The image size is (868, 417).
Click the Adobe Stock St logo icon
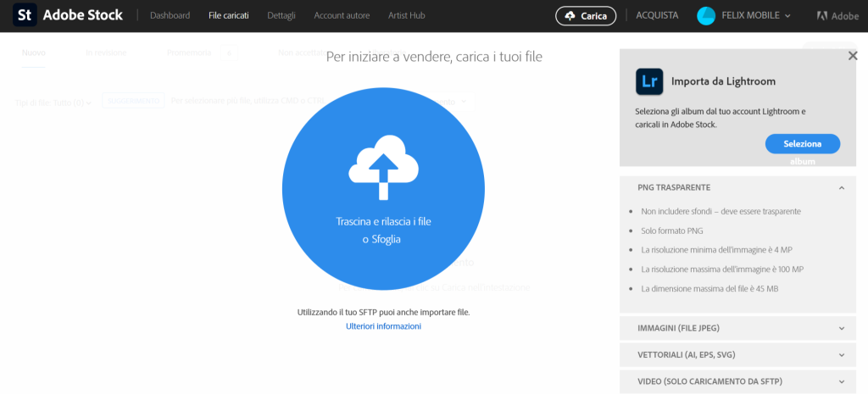click(x=25, y=15)
